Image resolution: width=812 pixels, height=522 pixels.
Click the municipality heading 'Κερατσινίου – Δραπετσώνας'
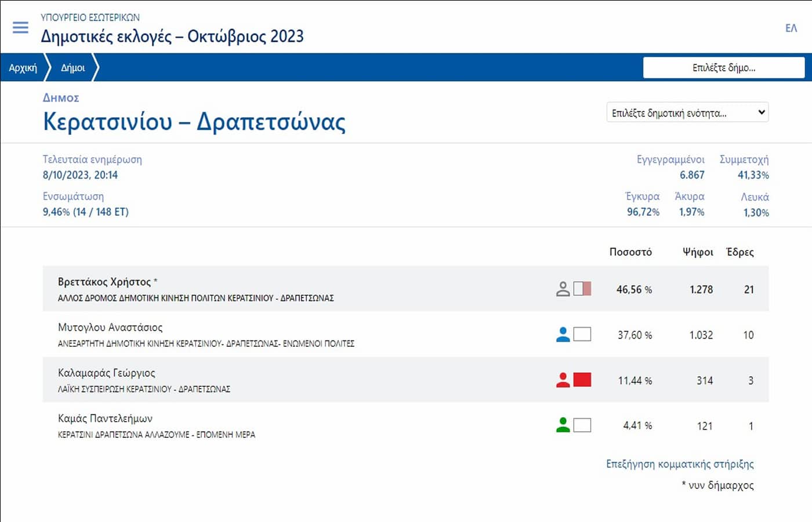[x=194, y=122]
